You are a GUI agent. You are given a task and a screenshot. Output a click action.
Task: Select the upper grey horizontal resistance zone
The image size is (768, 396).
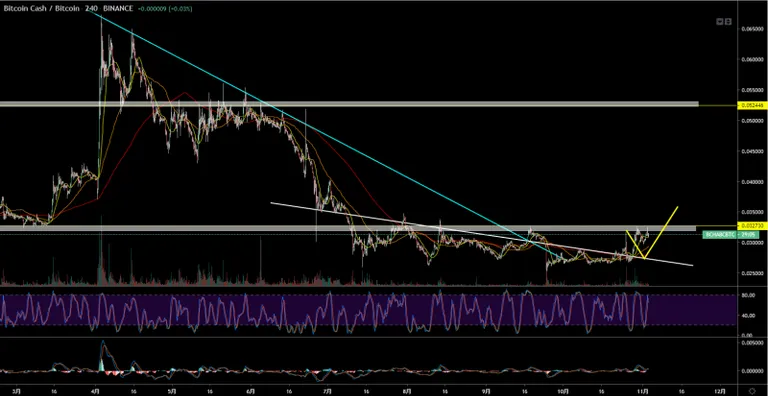[x=349, y=104]
